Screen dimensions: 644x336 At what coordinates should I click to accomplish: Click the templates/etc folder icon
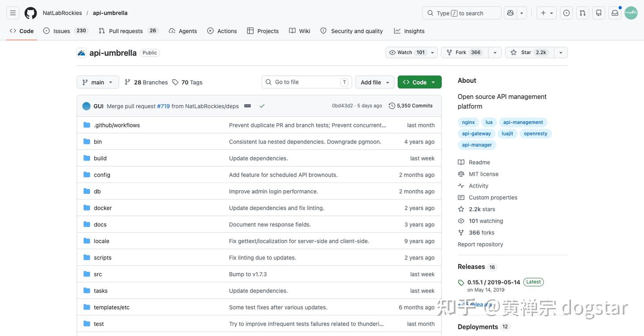[x=87, y=307]
